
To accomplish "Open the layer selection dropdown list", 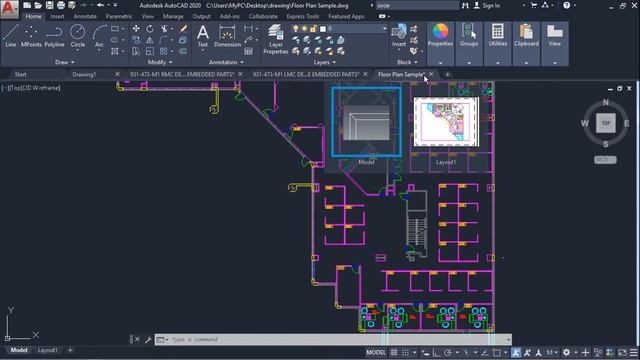I will [384, 29].
